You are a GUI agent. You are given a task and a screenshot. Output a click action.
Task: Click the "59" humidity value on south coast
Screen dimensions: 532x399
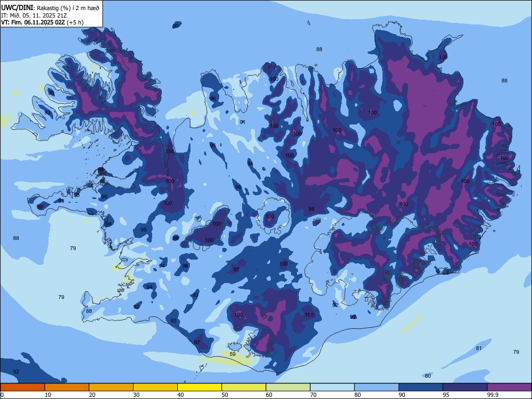coord(232,354)
